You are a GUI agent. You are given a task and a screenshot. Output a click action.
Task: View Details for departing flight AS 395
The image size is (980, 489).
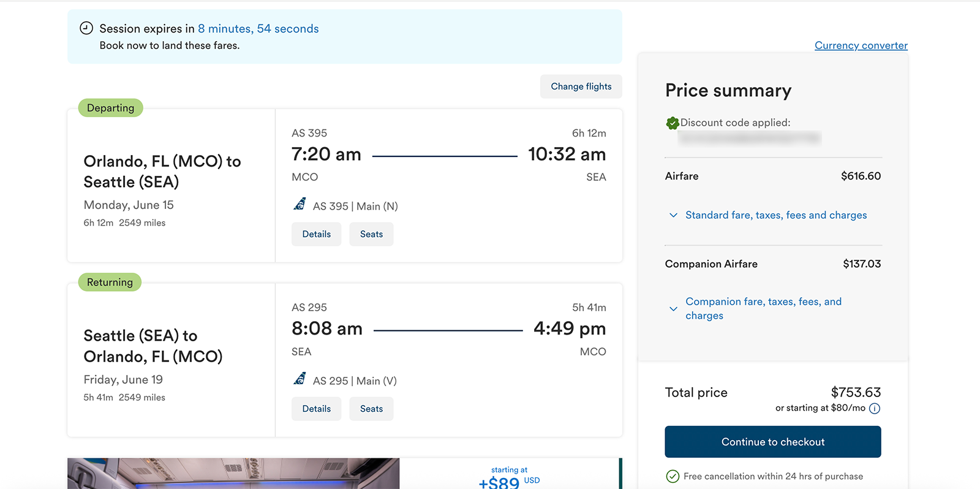click(316, 233)
